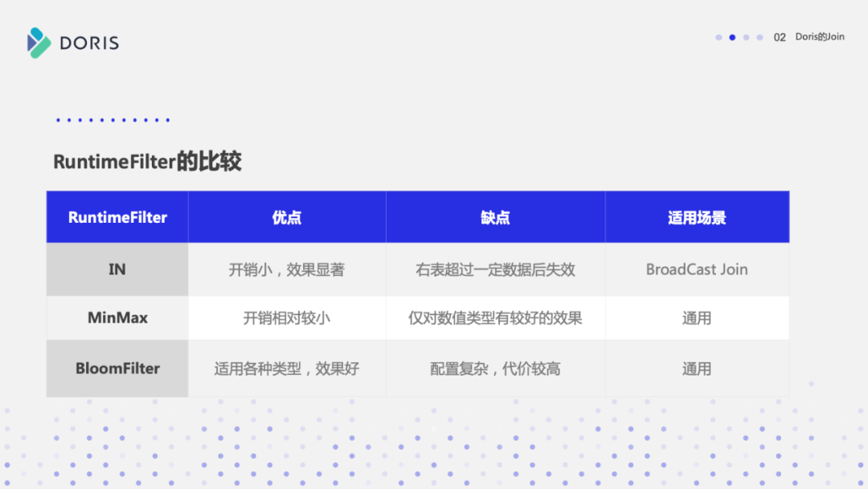
Task: Select the first progress dot indicator
Action: (x=719, y=37)
